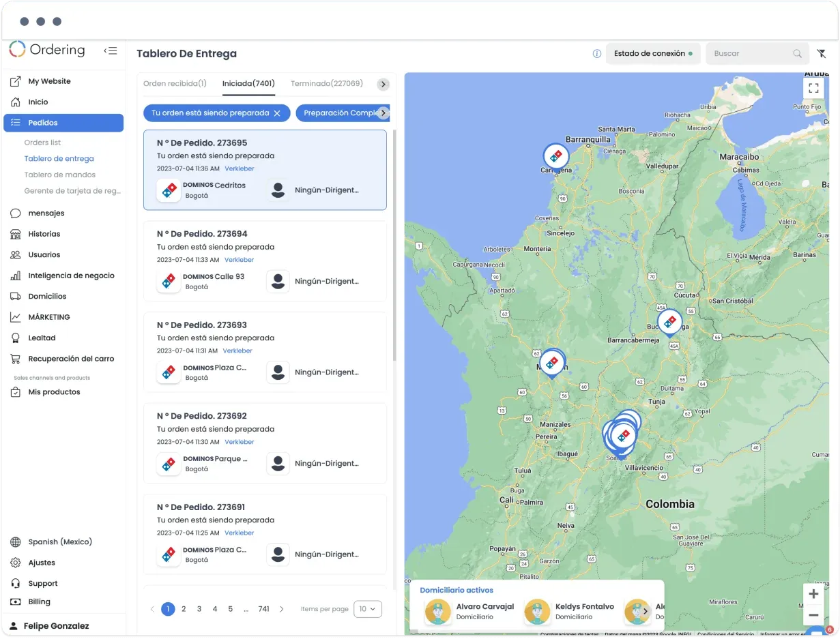Open Tablero de mandos submenu item

60,175
